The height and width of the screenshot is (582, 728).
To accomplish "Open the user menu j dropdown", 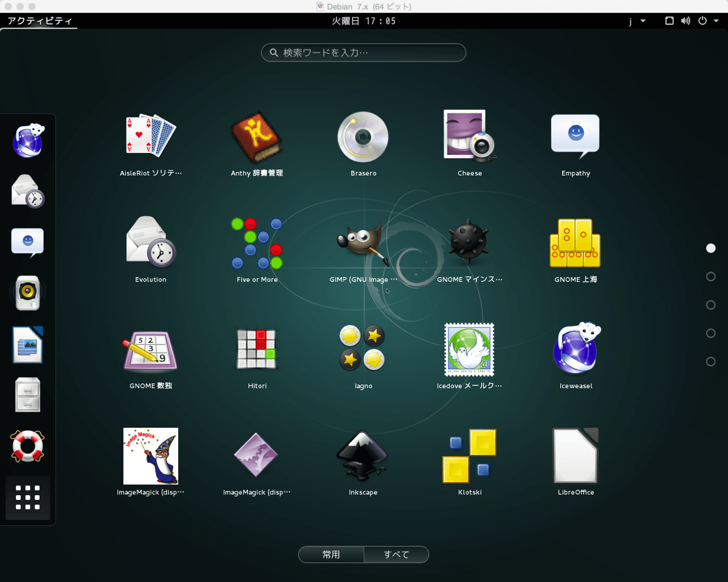I will (637, 21).
